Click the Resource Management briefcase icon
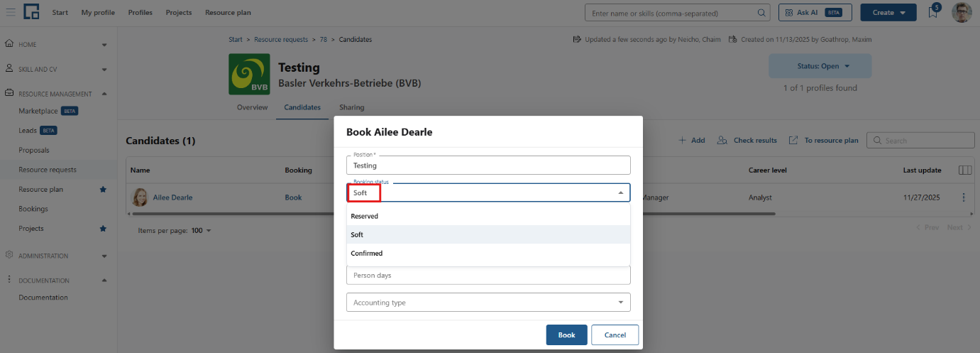The width and height of the screenshot is (980, 353). click(9, 94)
